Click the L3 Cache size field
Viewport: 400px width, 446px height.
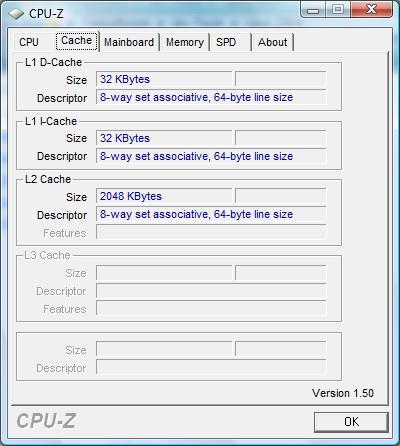[164, 273]
